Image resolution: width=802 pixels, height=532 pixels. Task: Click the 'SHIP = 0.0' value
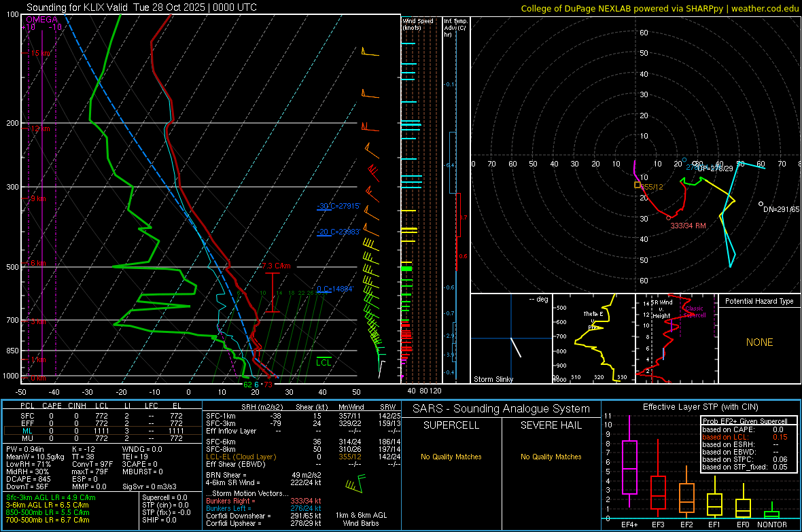(159, 520)
